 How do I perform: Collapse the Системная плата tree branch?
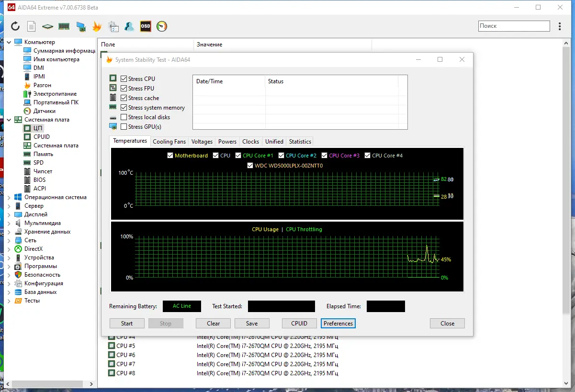point(9,120)
